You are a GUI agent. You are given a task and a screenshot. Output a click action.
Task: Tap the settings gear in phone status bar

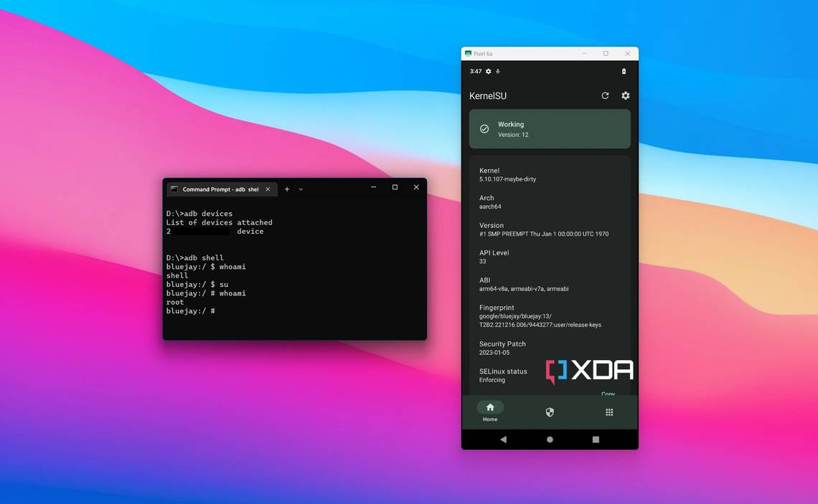tap(489, 72)
